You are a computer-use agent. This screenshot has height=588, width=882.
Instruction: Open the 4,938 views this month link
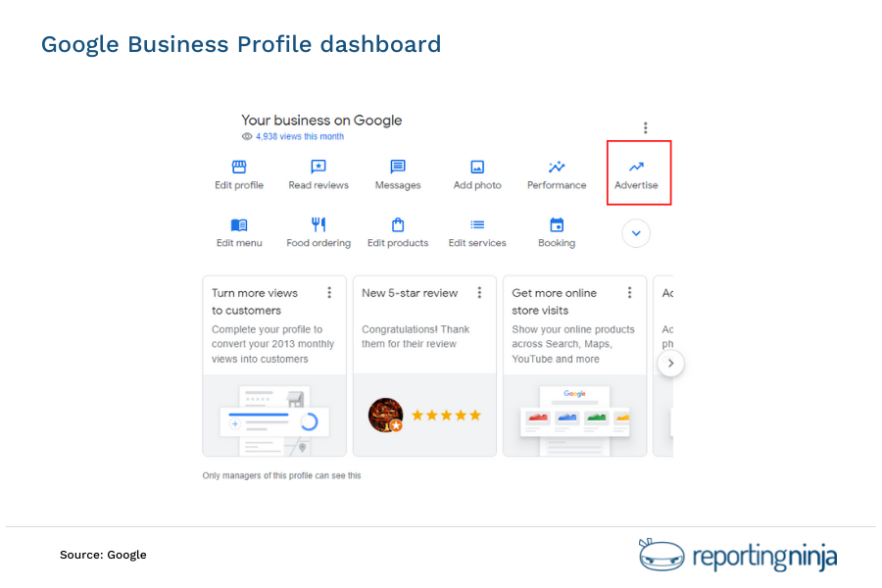point(300,136)
